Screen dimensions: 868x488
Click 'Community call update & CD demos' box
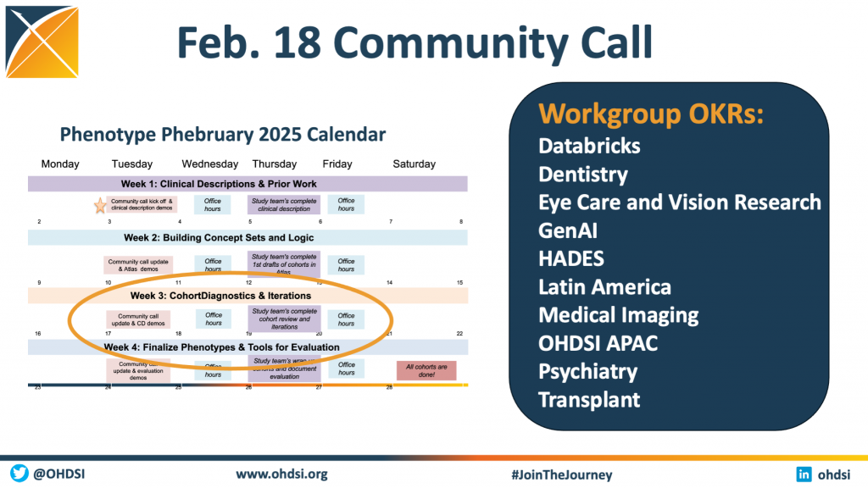[138, 319]
